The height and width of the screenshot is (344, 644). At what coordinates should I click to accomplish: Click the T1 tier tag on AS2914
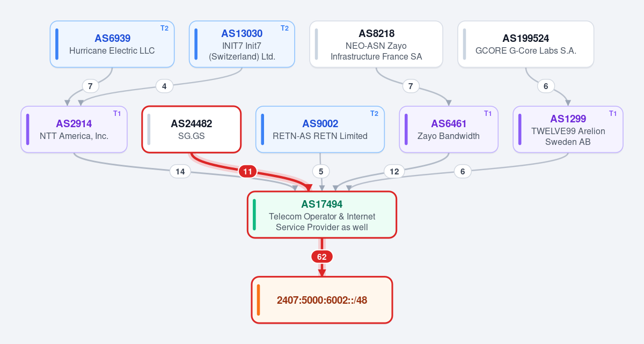(x=117, y=113)
